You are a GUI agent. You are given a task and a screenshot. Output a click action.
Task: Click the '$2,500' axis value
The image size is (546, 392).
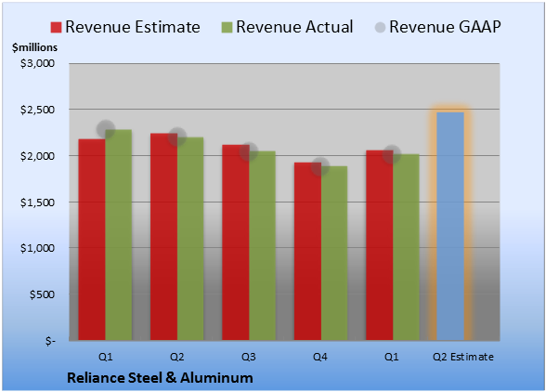37,110
